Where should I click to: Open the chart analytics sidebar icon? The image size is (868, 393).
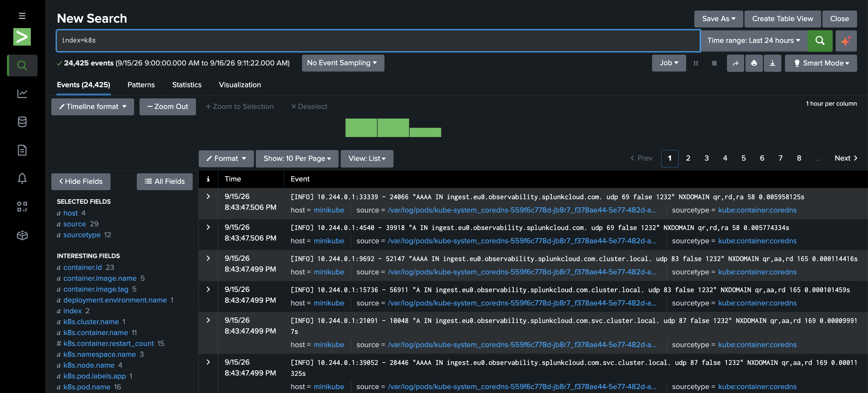coord(22,94)
